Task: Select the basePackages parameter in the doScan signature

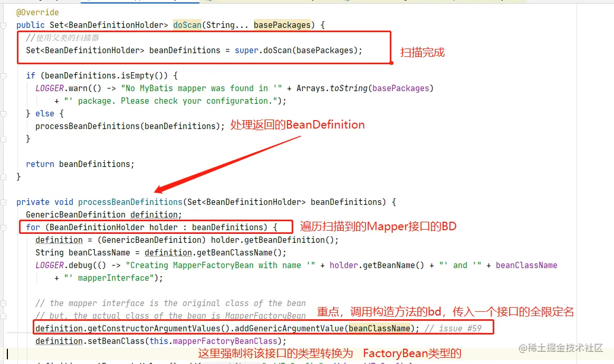Action: coord(282,25)
